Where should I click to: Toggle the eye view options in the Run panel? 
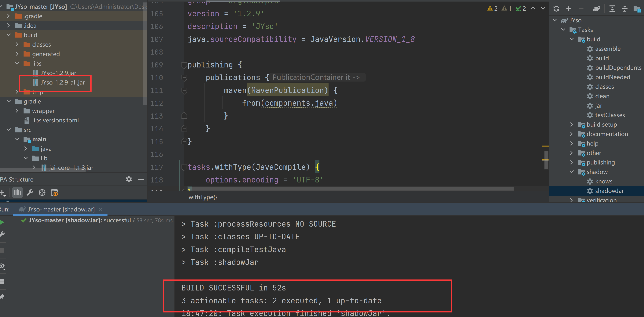click(2, 266)
